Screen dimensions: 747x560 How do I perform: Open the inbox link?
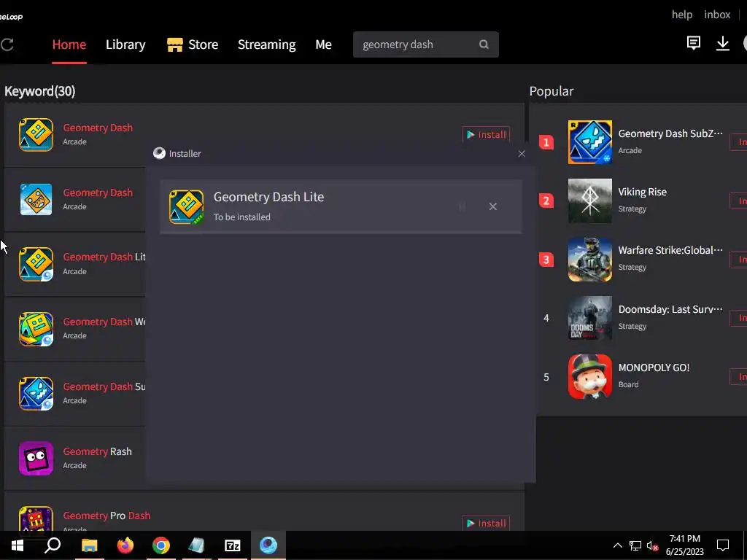[717, 15]
